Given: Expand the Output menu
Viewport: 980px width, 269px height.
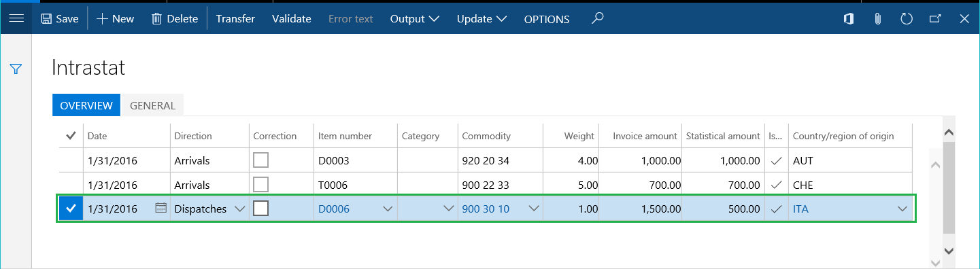Looking at the screenshot, I should [414, 19].
